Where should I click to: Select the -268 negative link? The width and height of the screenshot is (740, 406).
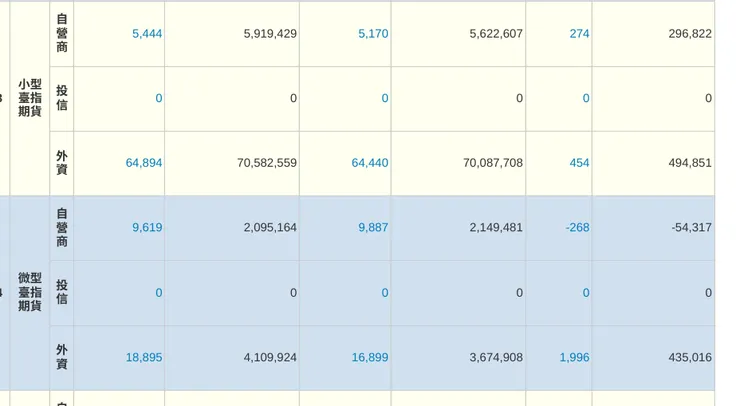(x=577, y=228)
